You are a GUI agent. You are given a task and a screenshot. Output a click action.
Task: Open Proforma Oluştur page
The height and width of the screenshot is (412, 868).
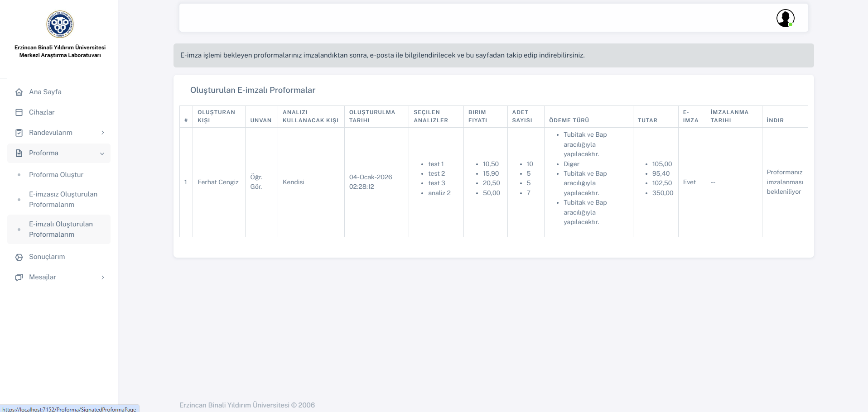pyautogui.click(x=56, y=175)
